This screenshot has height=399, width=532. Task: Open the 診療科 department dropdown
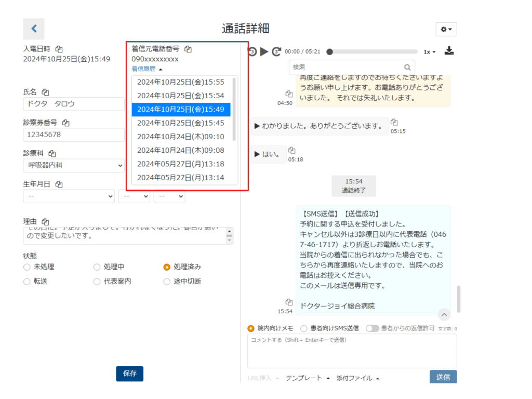tap(74, 166)
